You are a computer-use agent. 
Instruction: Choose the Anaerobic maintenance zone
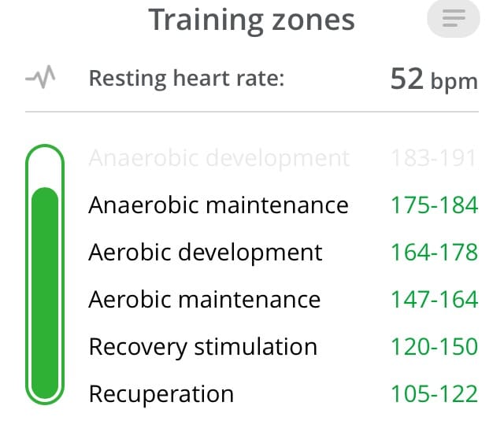[218, 205]
